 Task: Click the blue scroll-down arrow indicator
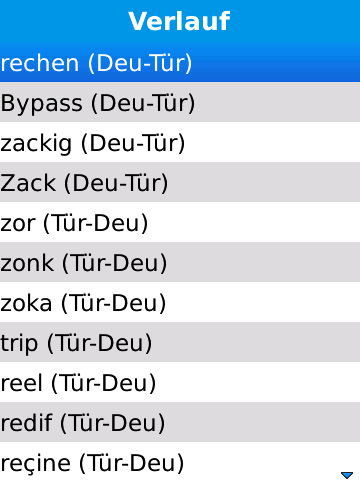coord(347,475)
